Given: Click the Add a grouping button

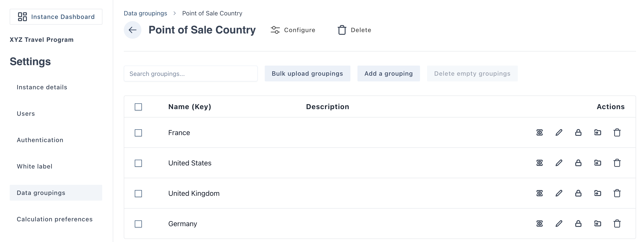Looking at the screenshot, I should coord(388,74).
